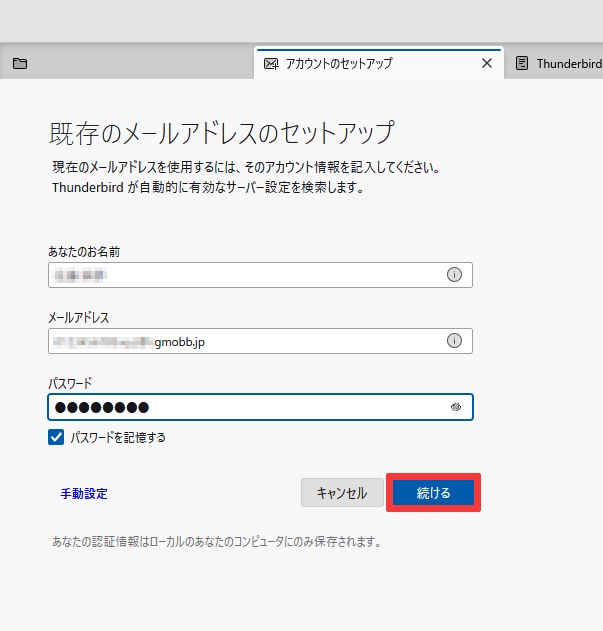
Task: Show info for the あなたのお名前 field
Action: (454, 275)
